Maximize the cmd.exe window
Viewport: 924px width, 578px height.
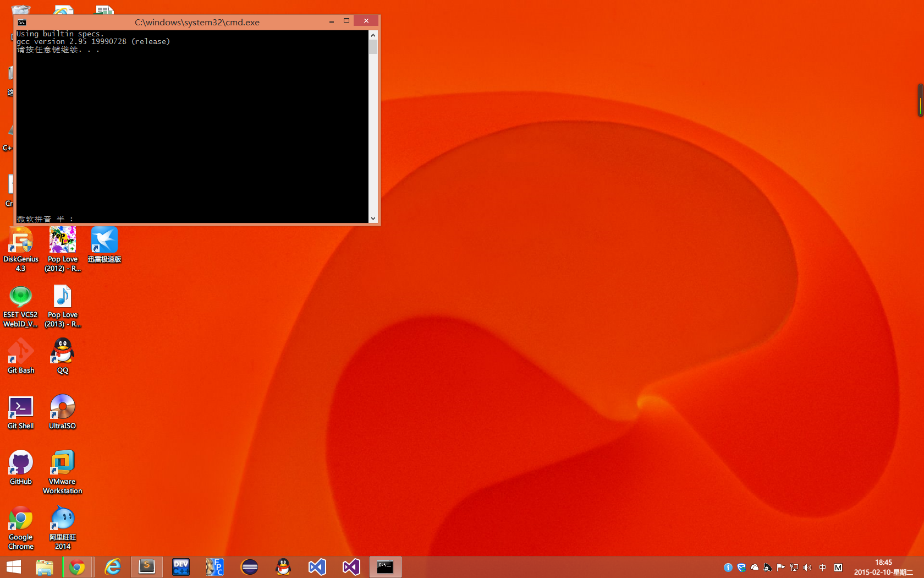tap(346, 21)
